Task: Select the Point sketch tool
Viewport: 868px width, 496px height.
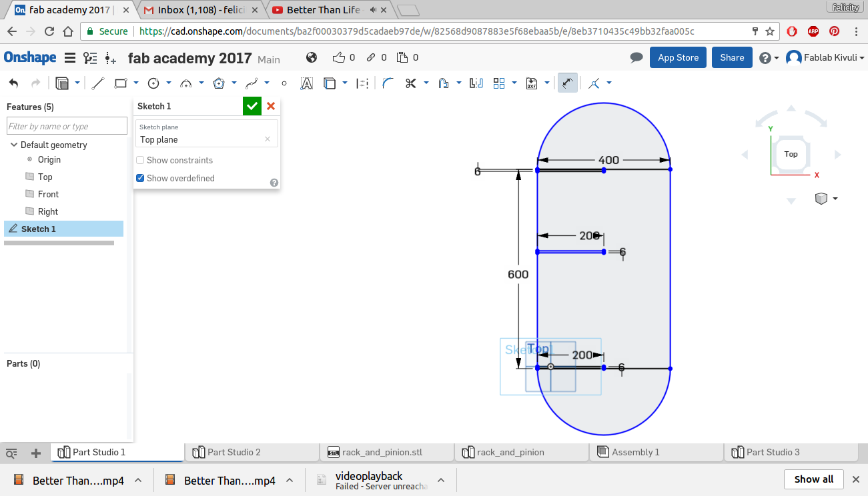Action: [284, 83]
